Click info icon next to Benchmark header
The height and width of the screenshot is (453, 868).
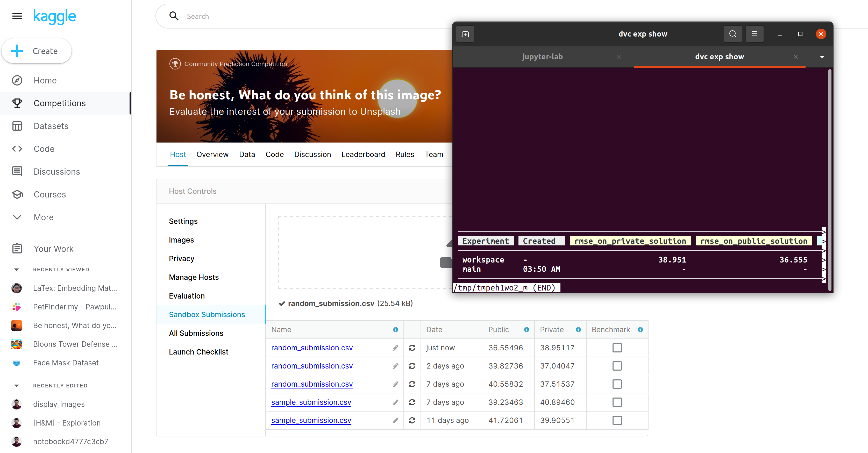pyautogui.click(x=640, y=330)
